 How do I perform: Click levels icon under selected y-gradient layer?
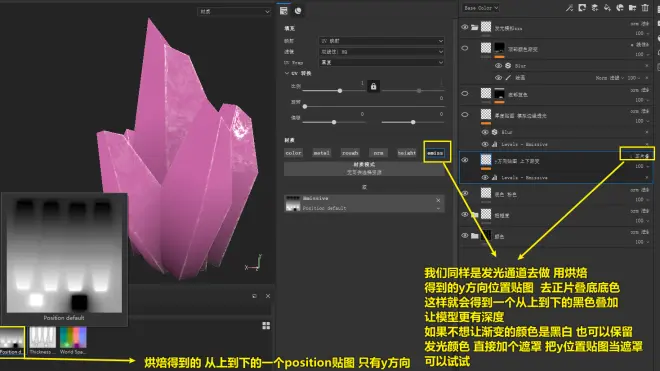click(495, 178)
